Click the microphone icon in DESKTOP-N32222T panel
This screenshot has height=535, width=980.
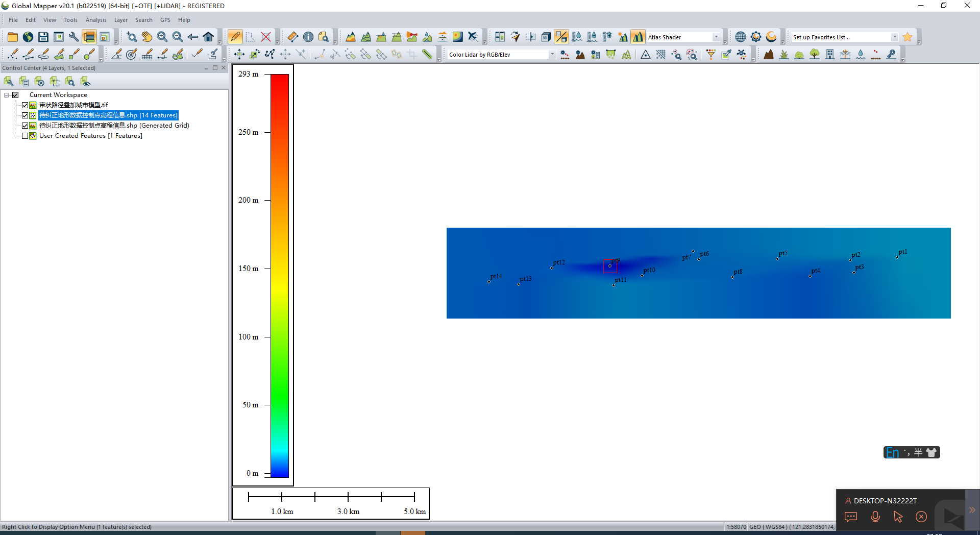click(x=875, y=517)
